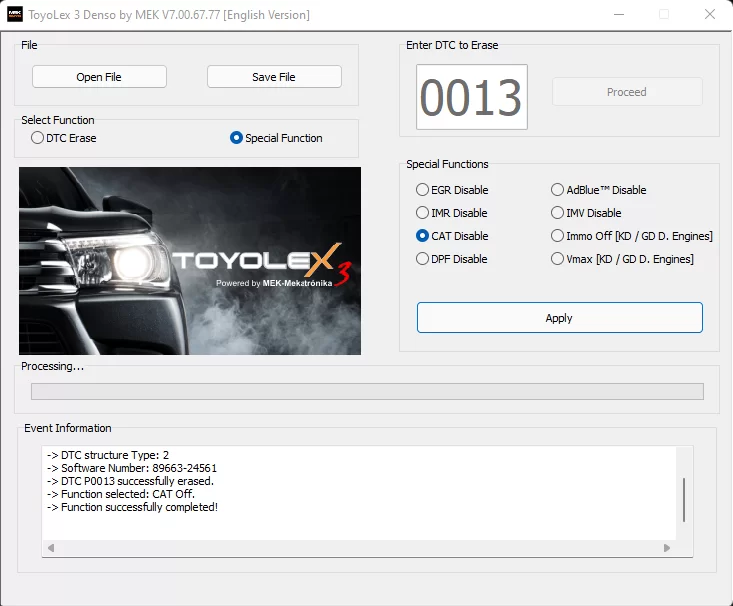Image resolution: width=733 pixels, height=606 pixels.
Task: Choose IMR Disable option
Action: (x=423, y=213)
